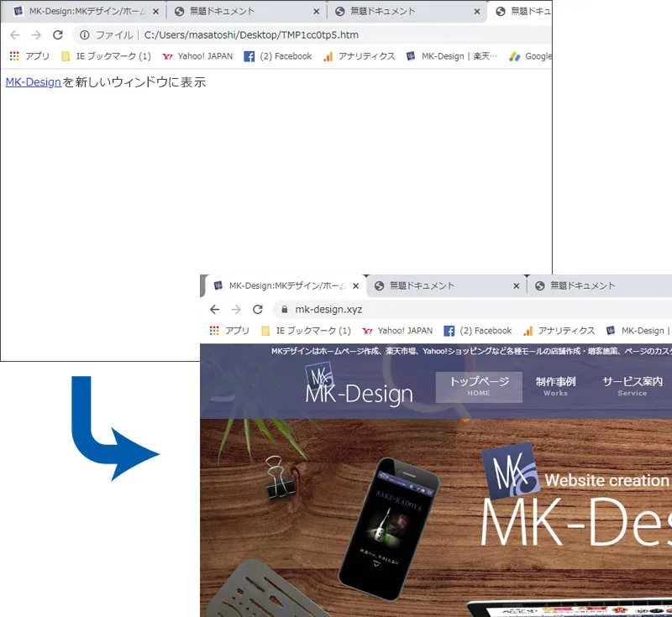Open the 制作事例 Works menu item
The height and width of the screenshot is (617, 672).
[x=555, y=386]
